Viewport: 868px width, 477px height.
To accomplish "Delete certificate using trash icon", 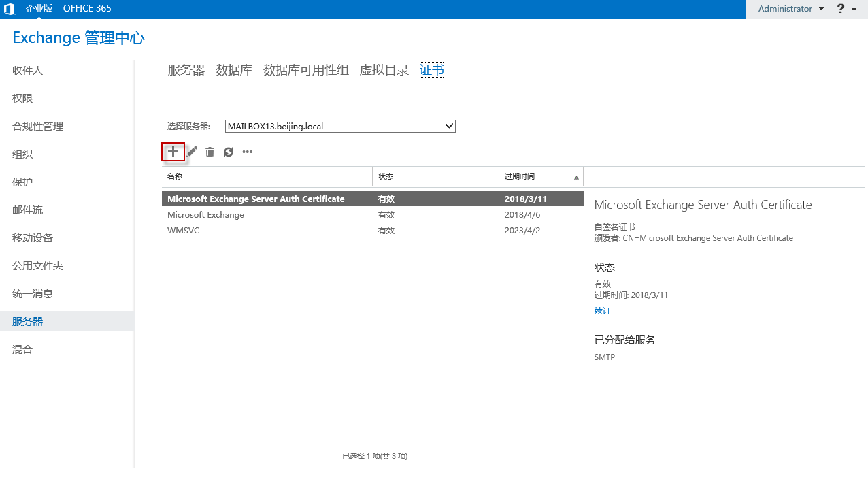I will tap(210, 152).
